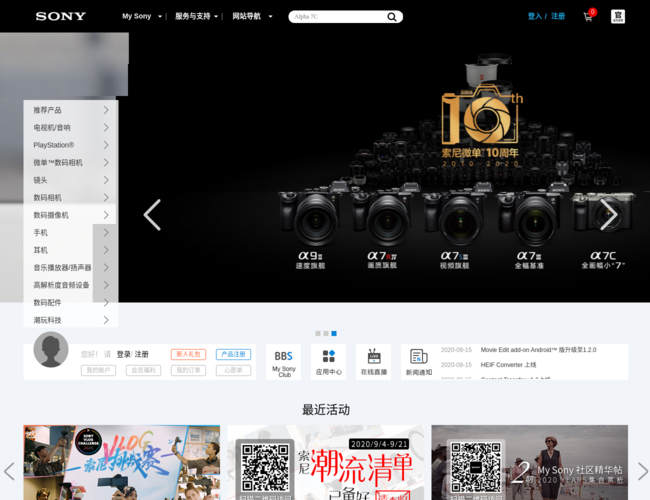Open the Vlog 挑战赛 activity card
This screenshot has height=500, width=650.
[x=121, y=462]
